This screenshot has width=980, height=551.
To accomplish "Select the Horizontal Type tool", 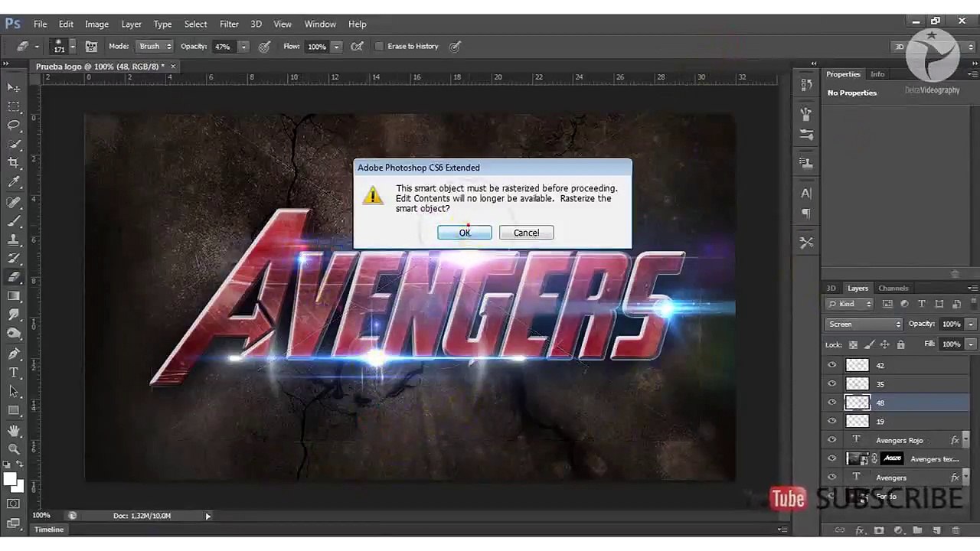I will coord(14,373).
